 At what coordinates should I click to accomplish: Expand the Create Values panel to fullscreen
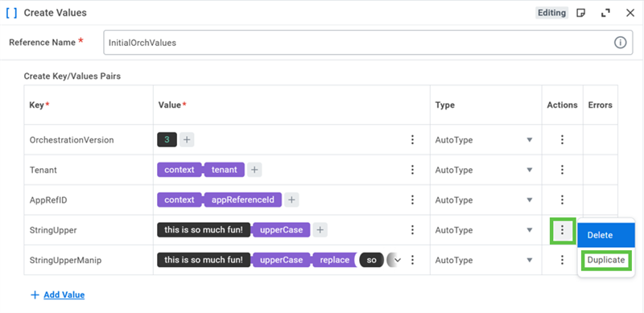click(605, 13)
